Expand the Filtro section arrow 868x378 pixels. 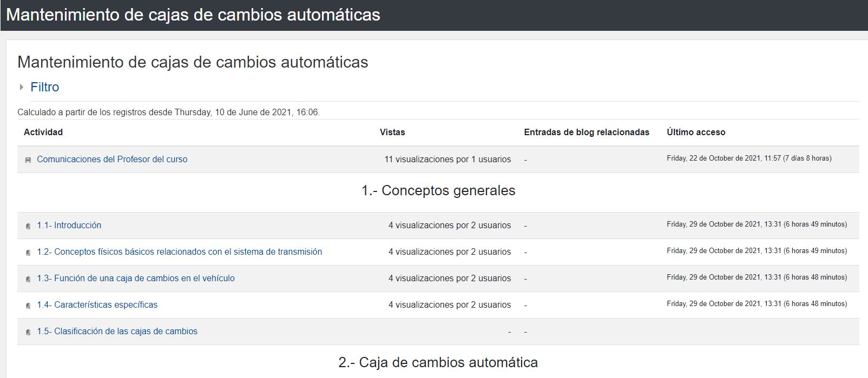point(22,87)
